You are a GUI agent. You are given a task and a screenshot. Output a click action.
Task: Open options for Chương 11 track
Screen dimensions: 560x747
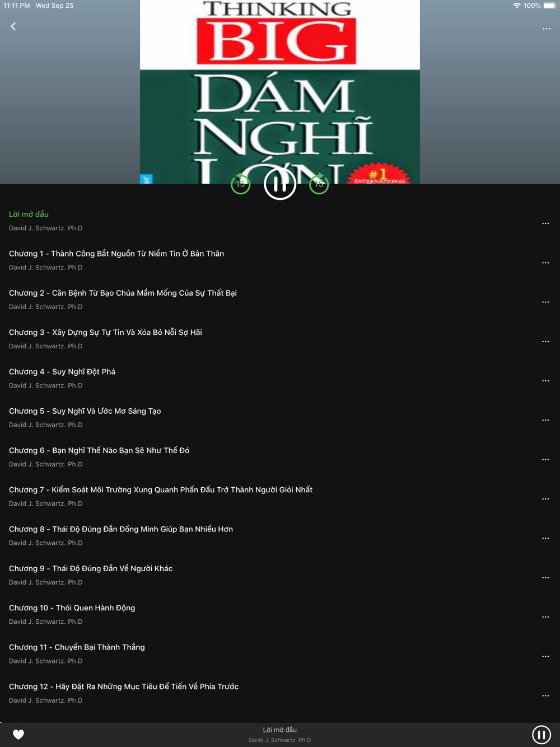click(x=545, y=656)
